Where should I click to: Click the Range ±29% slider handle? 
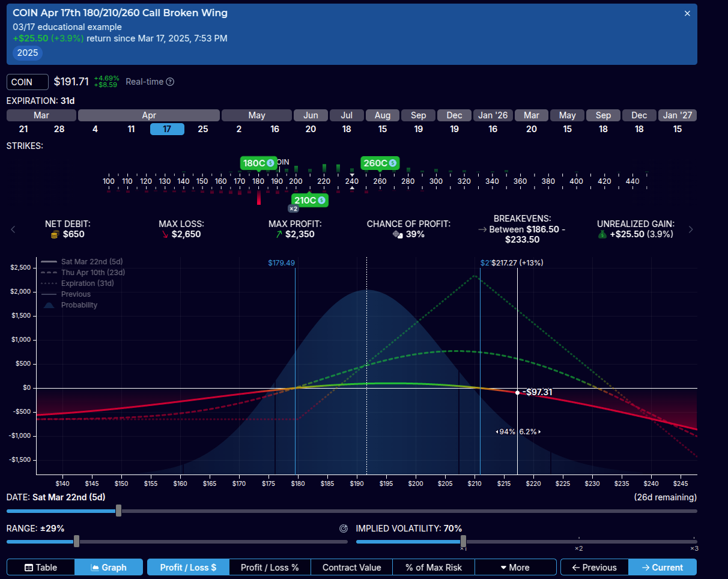point(76,541)
